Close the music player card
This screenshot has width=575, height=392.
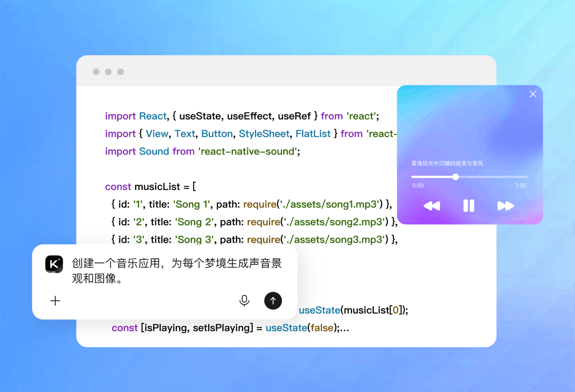tap(533, 94)
